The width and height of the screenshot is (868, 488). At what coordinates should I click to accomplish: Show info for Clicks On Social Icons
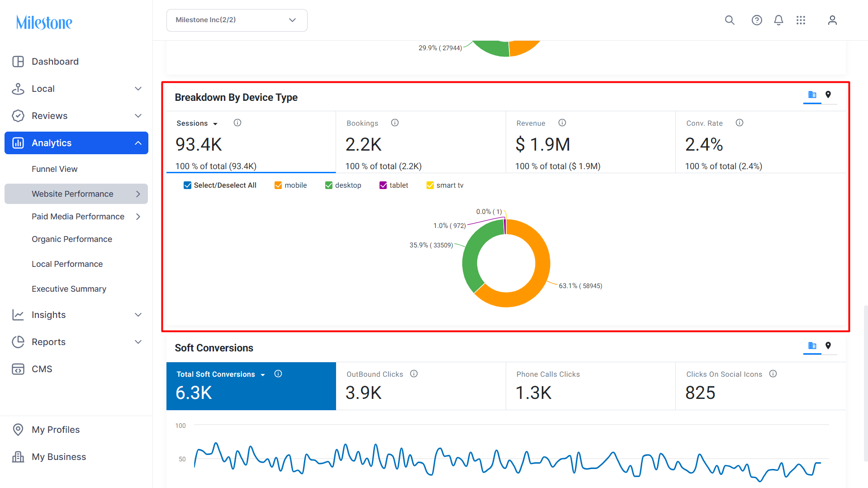tap(773, 374)
